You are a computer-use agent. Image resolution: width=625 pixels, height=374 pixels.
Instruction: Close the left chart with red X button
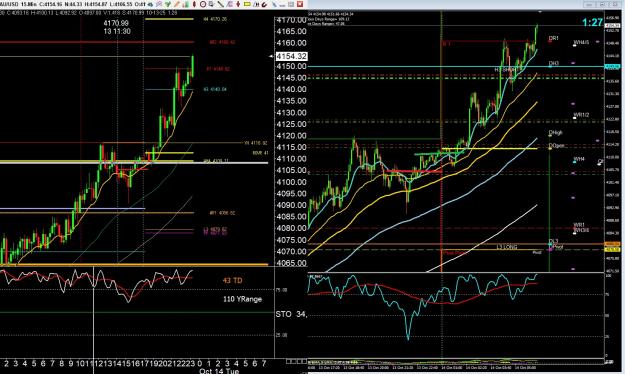300,4
